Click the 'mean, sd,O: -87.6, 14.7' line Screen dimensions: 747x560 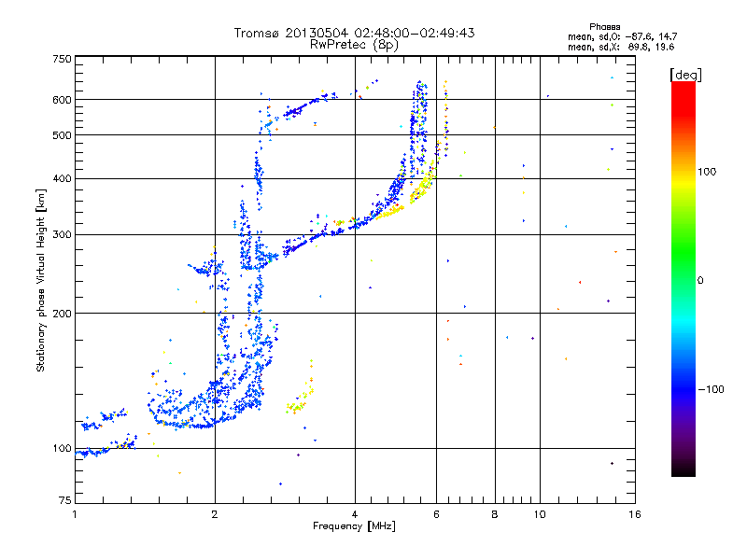[622, 36]
